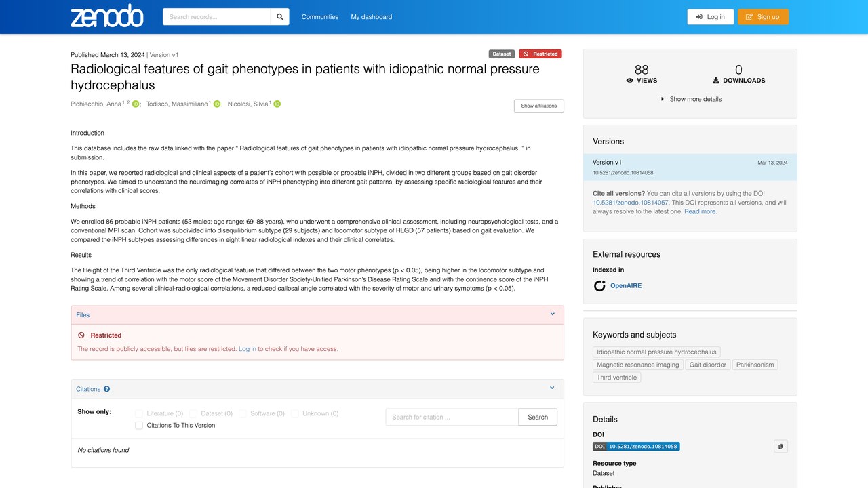
Task: Expand Show more details
Action: [691, 99]
